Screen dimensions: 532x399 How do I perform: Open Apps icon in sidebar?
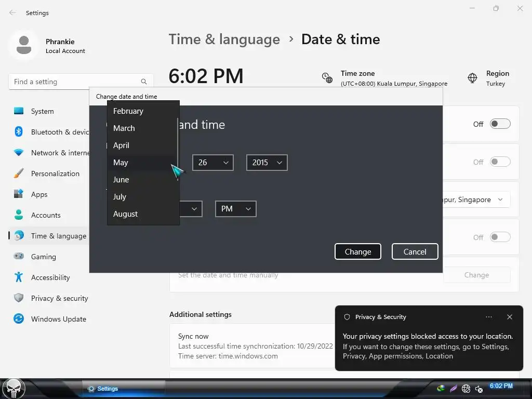click(x=19, y=194)
